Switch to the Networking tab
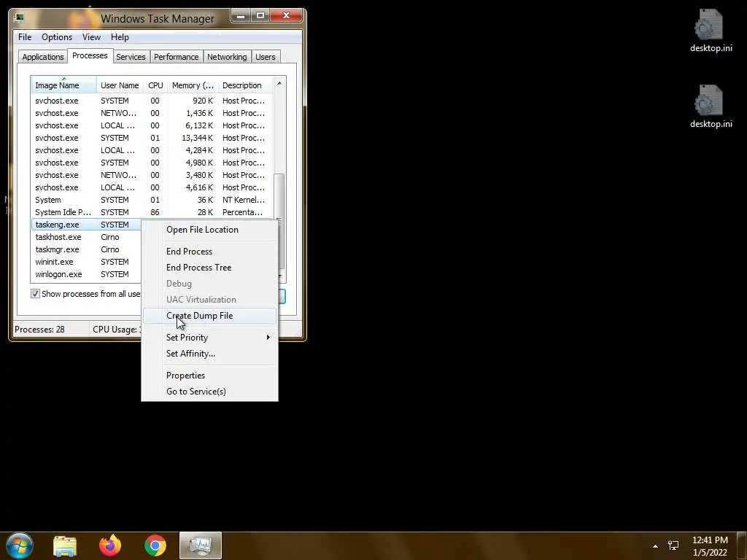Viewport: 747px width, 560px height. [x=227, y=57]
